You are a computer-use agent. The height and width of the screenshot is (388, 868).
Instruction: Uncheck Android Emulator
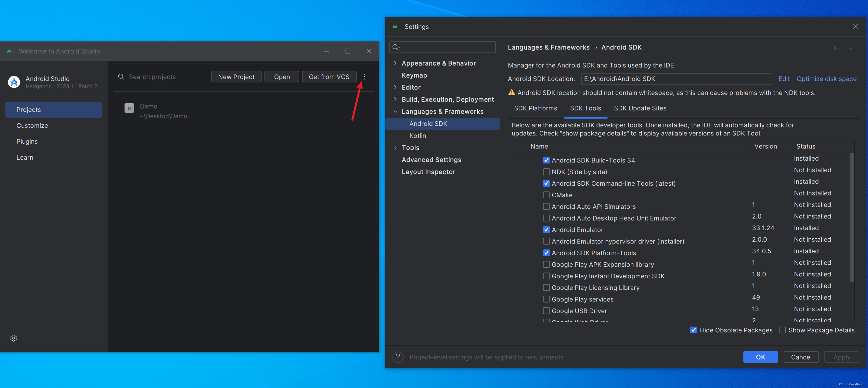(x=546, y=230)
